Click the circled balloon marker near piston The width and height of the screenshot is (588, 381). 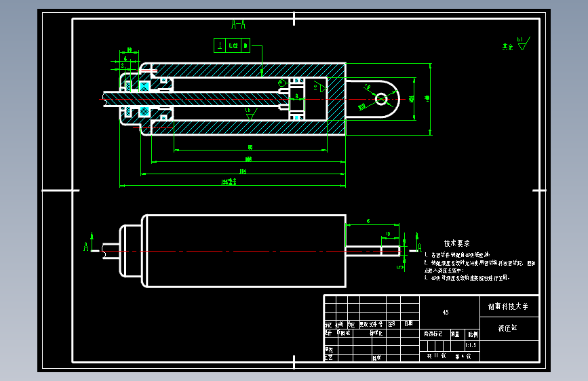[281, 83]
